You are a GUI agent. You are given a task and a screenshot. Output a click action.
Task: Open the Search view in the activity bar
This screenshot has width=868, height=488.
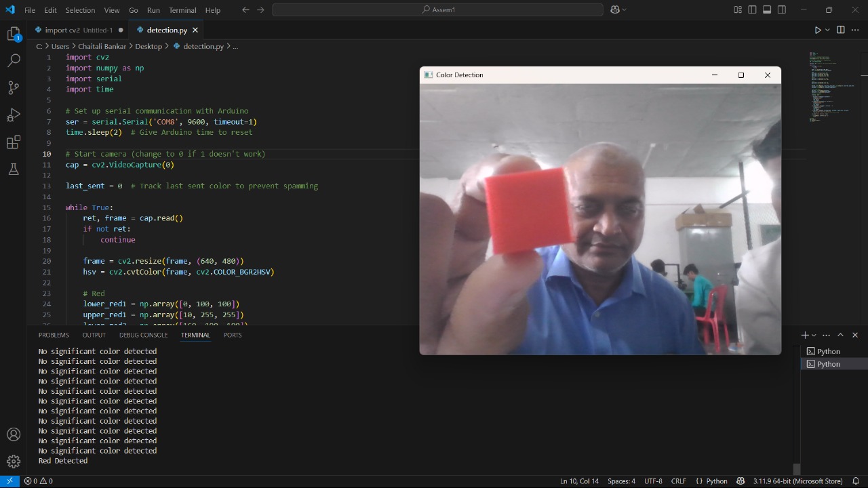14,61
